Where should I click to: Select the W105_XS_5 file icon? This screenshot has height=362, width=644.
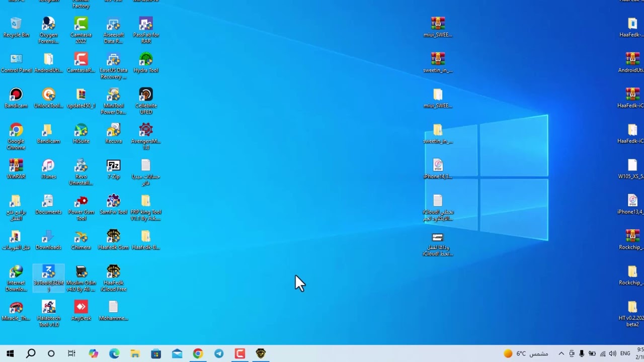632,169
